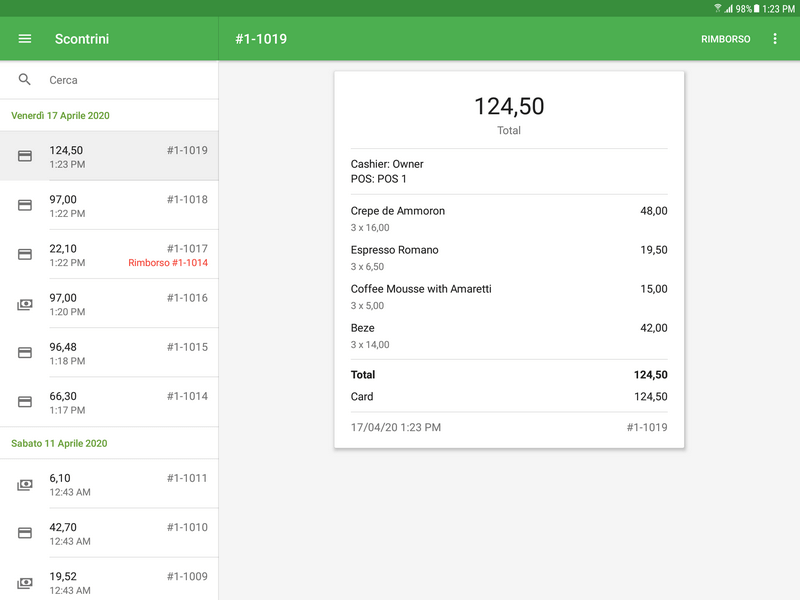
Task: Click cash icon of receipt #1-1009
Action: point(25,582)
